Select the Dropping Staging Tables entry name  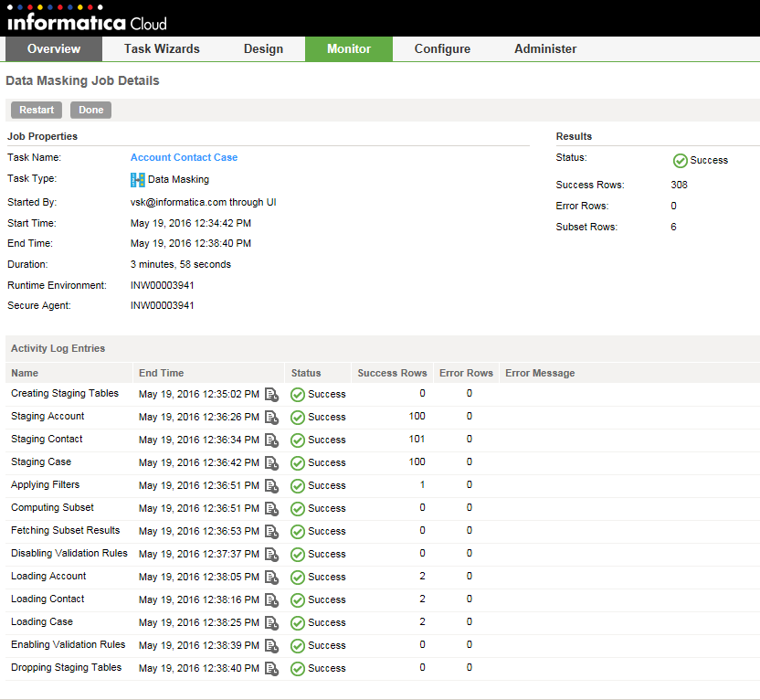[x=67, y=667]
